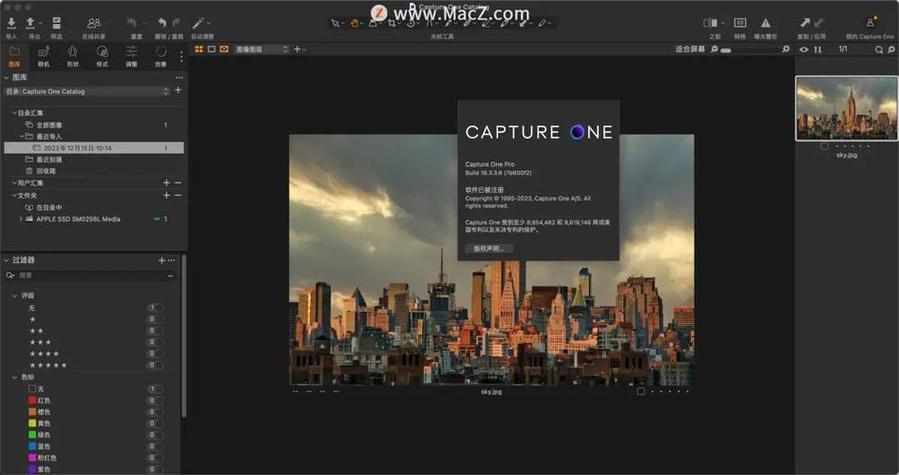Open the My Capture One account icon
899x475 pixels.
click(x=870, y=22)
